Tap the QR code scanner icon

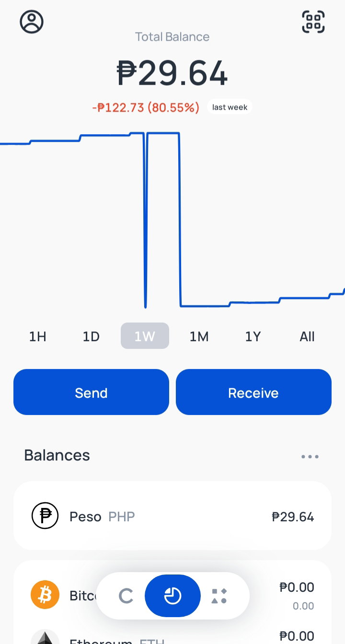pos(313,22)
